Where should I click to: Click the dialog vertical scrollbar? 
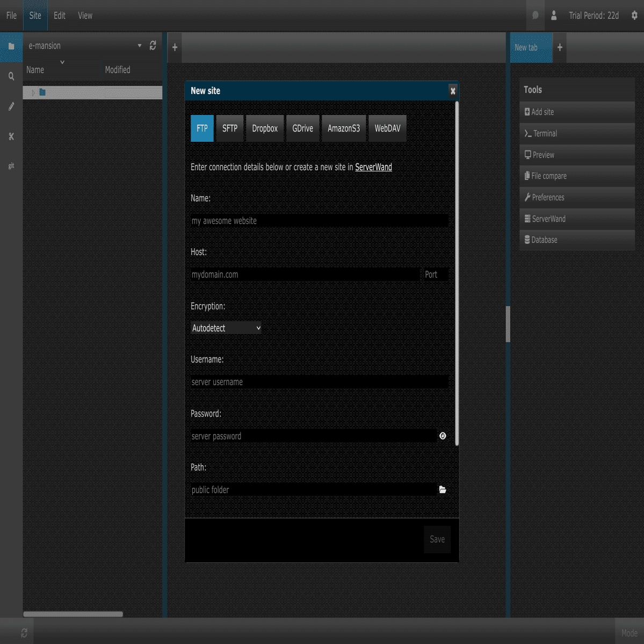point(457,273)
